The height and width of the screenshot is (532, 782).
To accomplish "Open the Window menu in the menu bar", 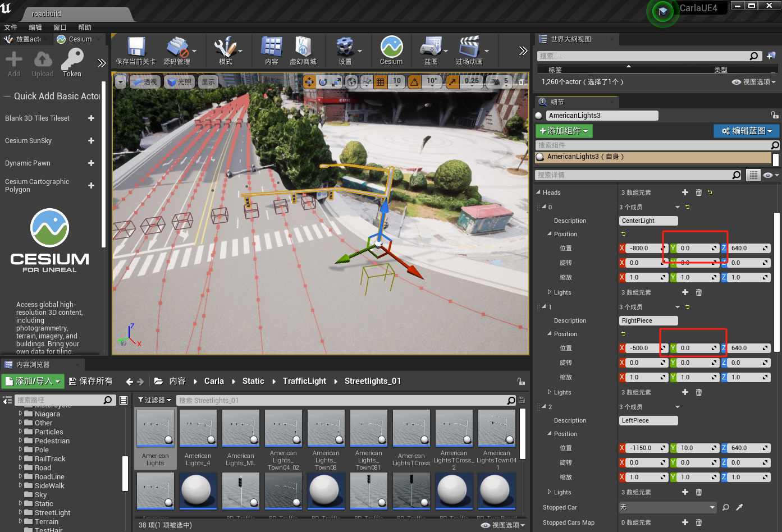I will 60,27.
